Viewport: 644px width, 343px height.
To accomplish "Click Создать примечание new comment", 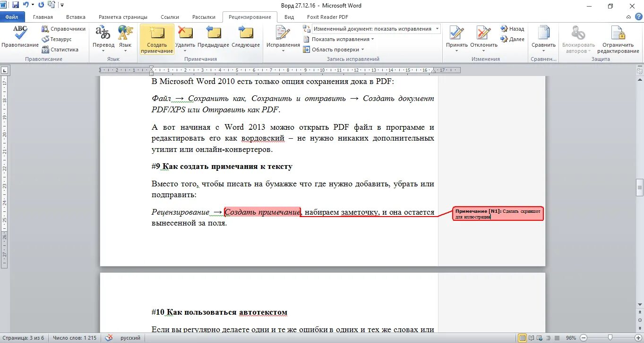I will pyautogui.click(x=157, y=39).
